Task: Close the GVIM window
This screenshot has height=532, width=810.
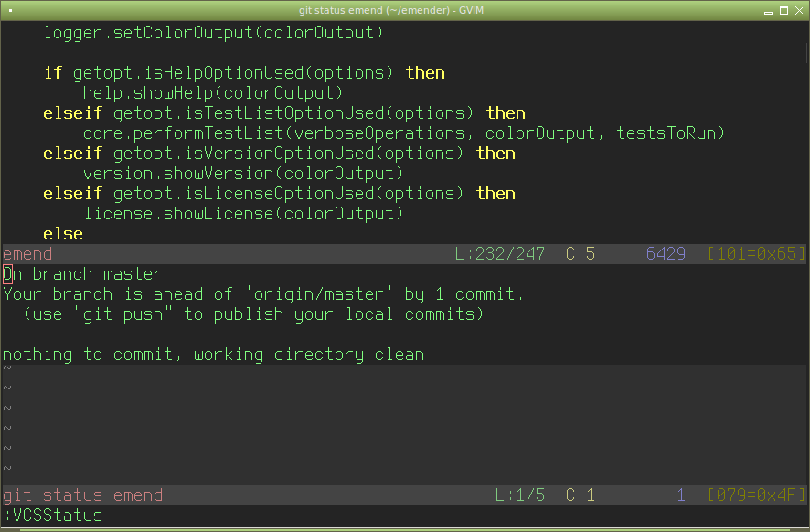Action: [x=800, y=11]
